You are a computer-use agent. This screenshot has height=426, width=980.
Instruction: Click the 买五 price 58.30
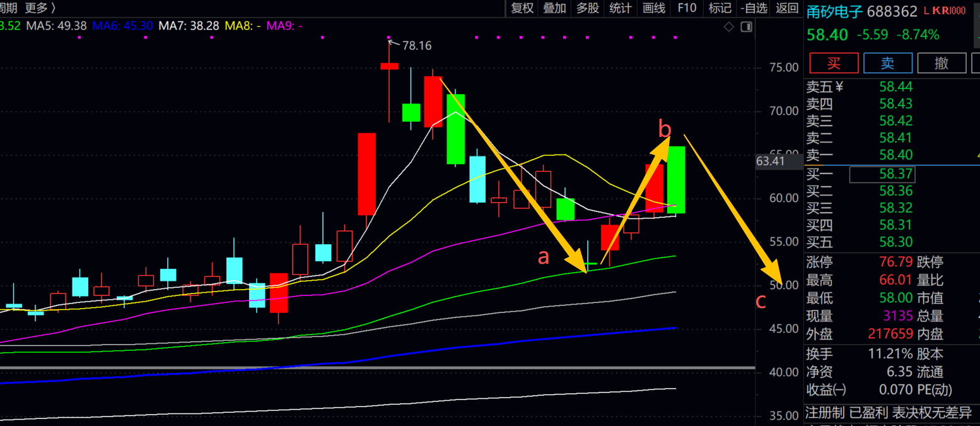tap(896, 242)
